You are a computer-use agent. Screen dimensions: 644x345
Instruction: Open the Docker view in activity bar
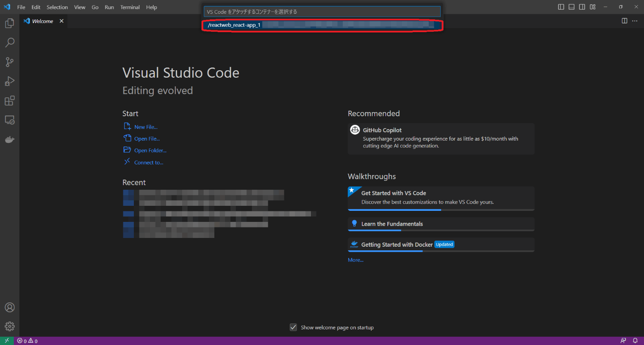(10, 140)
